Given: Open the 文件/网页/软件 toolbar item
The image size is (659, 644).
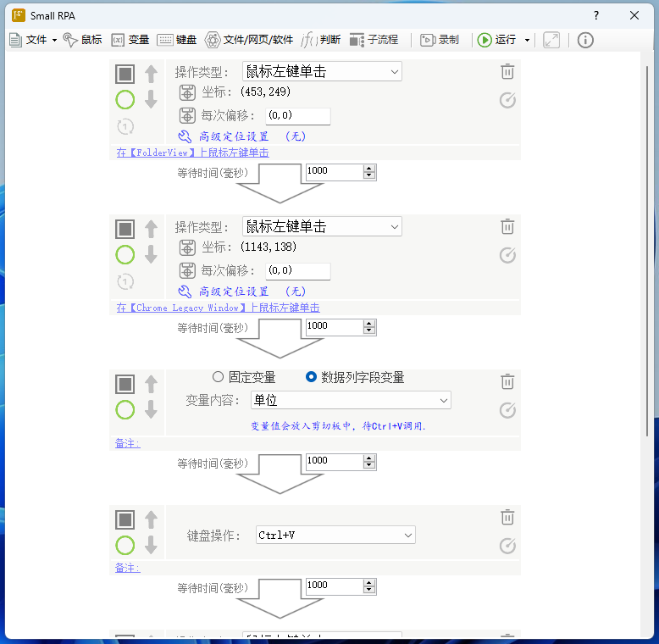Looking at the screenshot, I should [249, 40].
